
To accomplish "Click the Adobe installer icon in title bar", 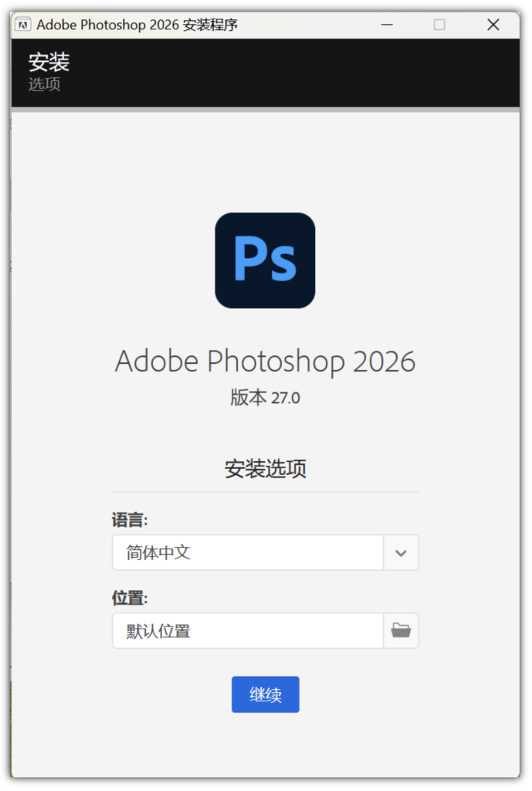I will pos(23,25).
